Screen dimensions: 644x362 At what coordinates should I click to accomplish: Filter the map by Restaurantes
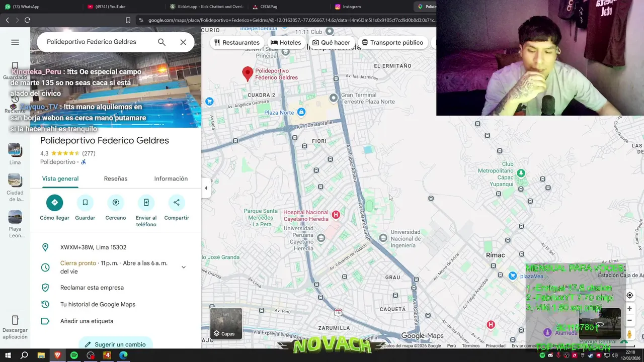click(236, 42)
